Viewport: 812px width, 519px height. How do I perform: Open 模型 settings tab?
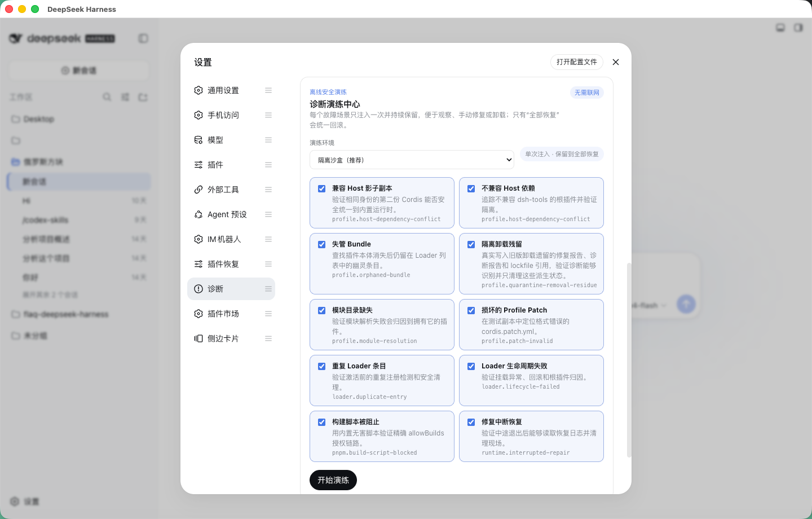231,140
